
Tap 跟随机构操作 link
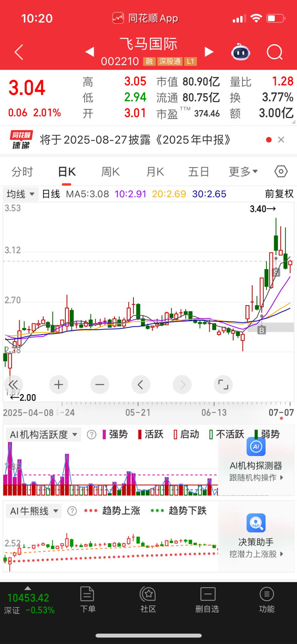(x=256, y=478)
